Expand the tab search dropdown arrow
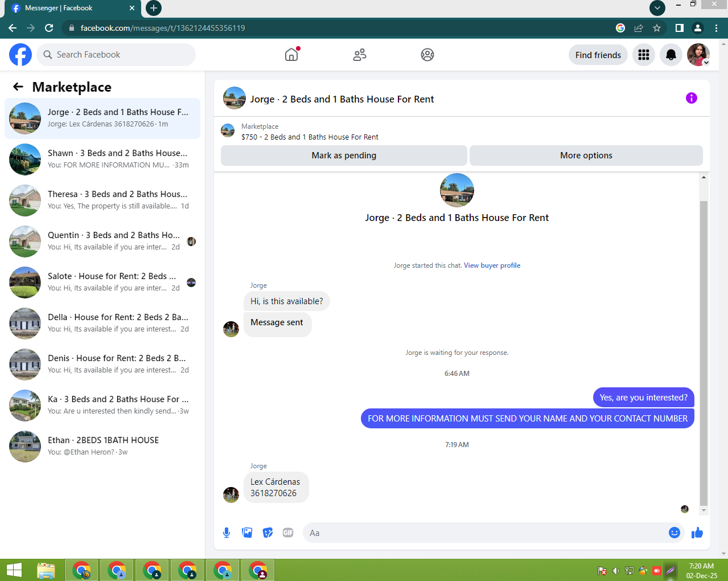728x581 pixels. pyautogui.click(x=657, y=8)
